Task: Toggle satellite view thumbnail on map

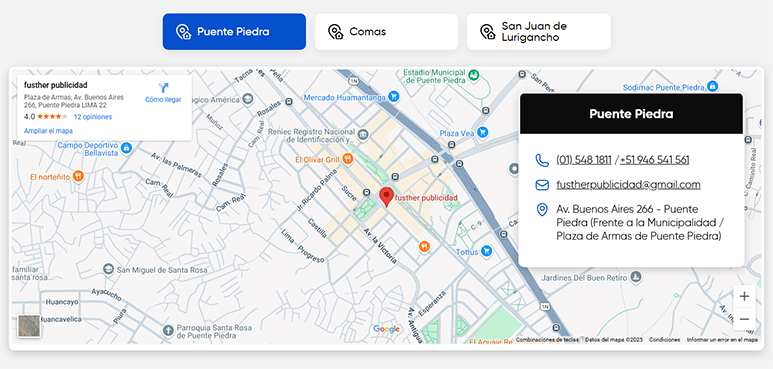Action: click(x=29, y=326)
